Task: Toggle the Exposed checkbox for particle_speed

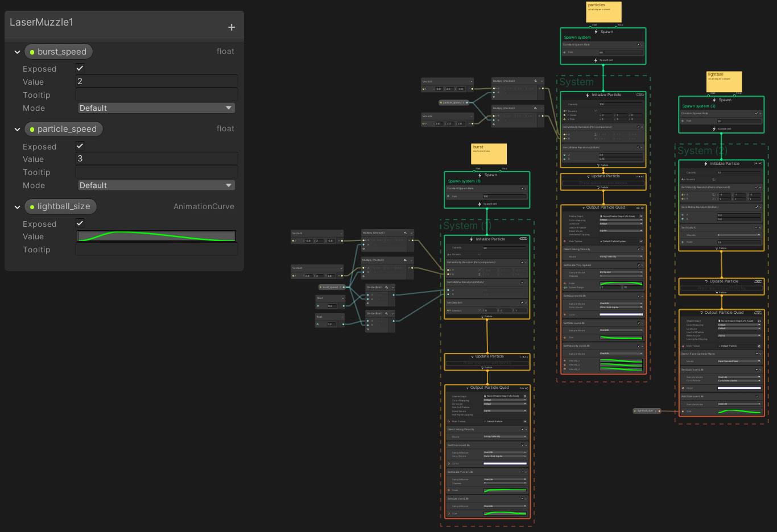Action: (80, 146)
